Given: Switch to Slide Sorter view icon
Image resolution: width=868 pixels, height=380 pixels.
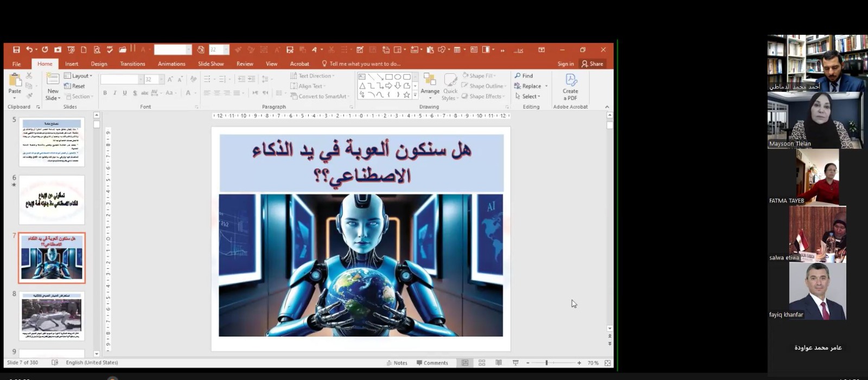Looking at the screenshot, I should pyautogui.click(x=482, y=363).
